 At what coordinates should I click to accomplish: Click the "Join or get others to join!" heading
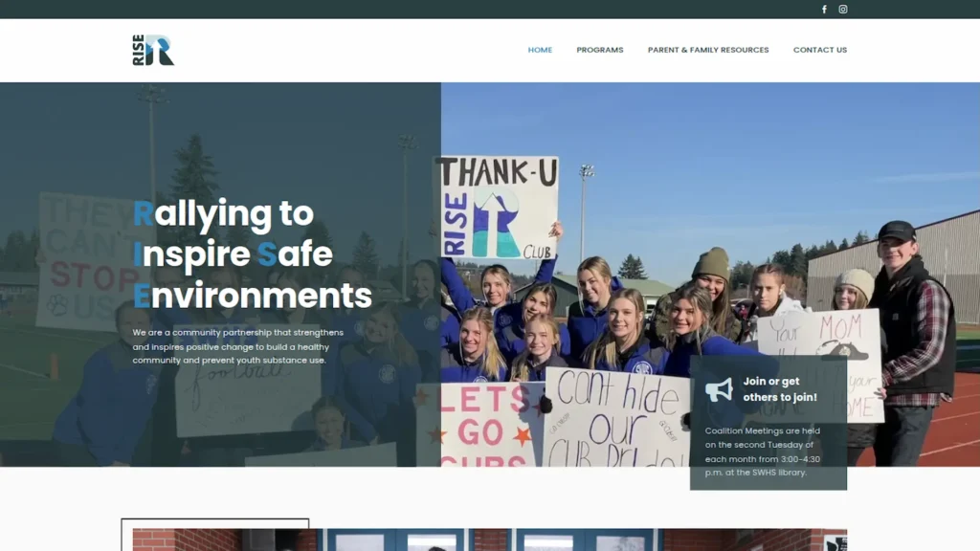780,389
